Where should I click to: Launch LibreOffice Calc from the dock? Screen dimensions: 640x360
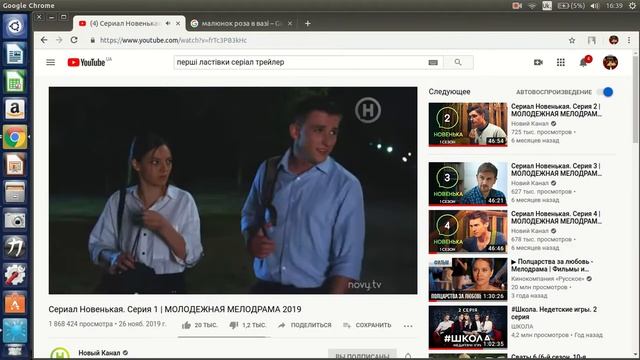(15, 82)
